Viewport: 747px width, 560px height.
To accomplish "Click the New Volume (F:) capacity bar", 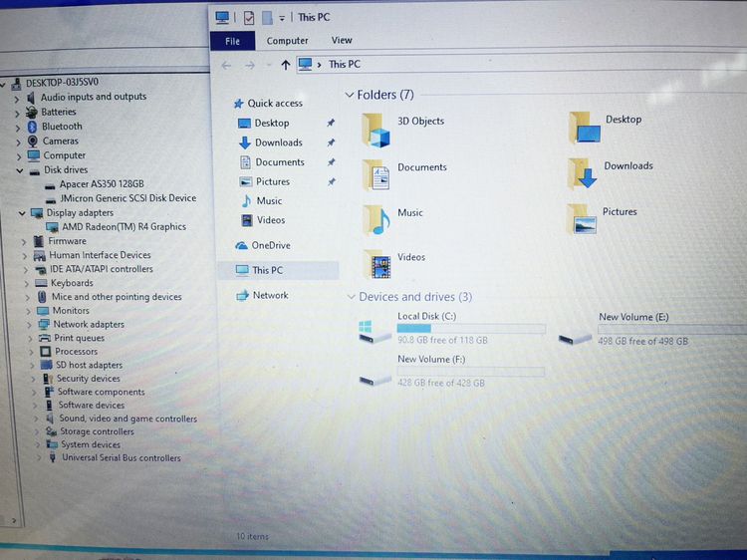I will coord(471,372).
